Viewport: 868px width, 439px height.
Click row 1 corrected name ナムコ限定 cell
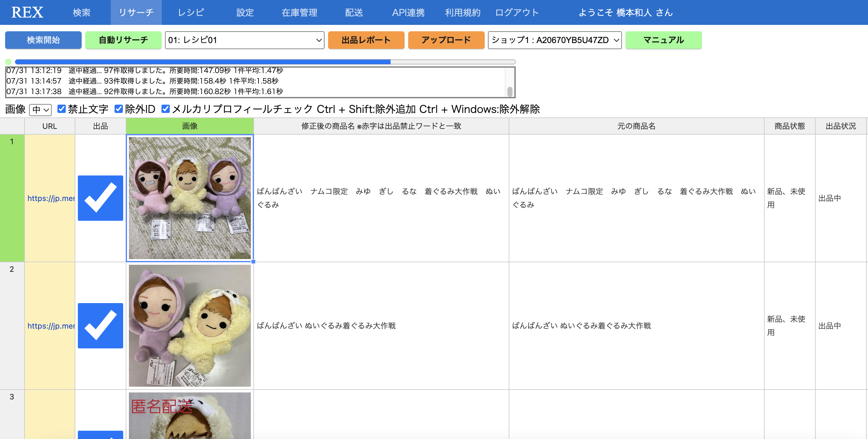(381, 198)
